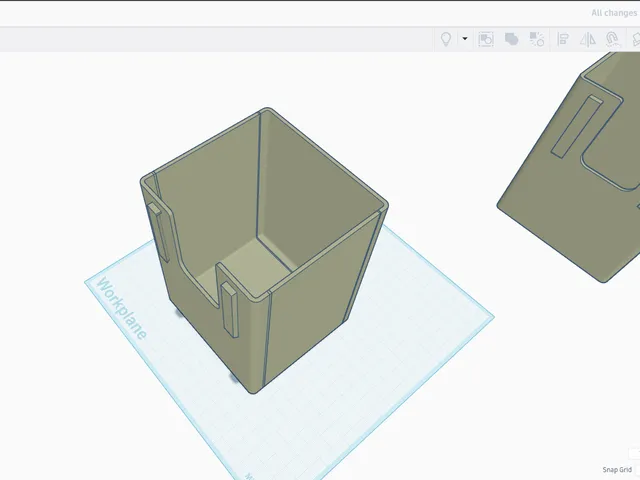Viewport: 640px width, 480px height.
Task: Click the Align tool icon
Action: point(563,39)
